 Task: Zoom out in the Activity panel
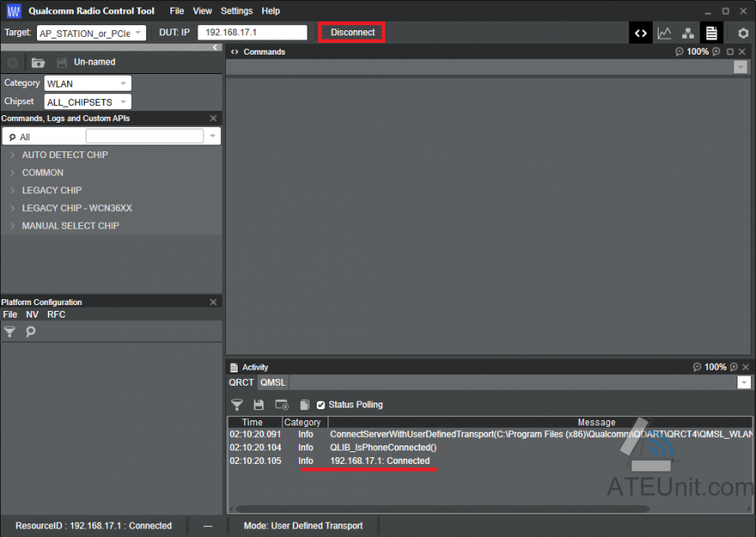click(x=697, y=366)
